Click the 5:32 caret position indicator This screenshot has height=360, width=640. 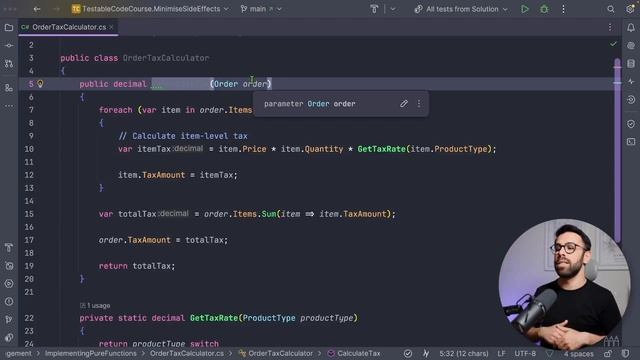click(464, 353)
